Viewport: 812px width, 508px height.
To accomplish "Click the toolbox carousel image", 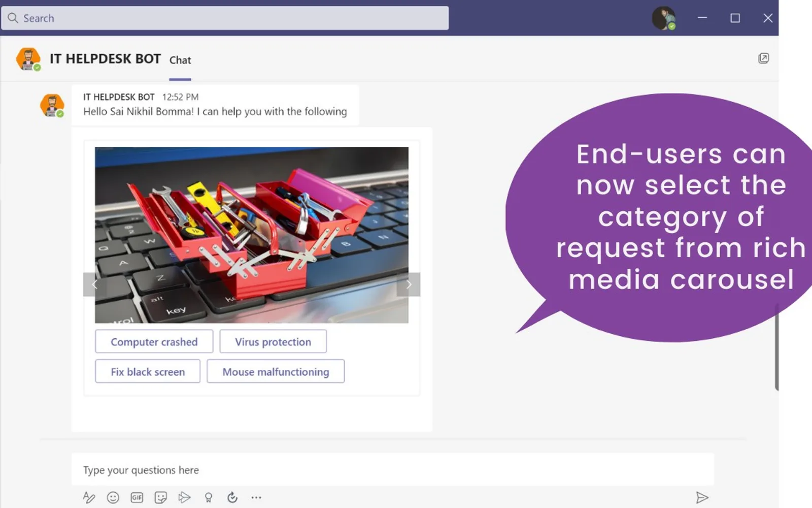I will (x=252, y=235).
